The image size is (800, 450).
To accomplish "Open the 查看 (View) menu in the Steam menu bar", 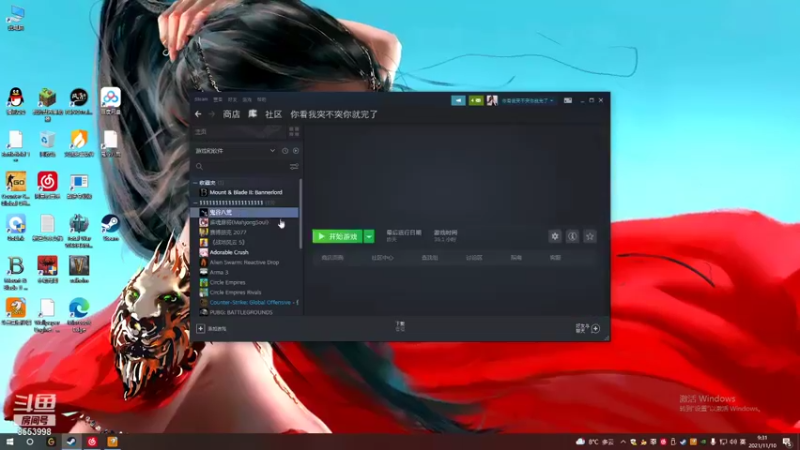I will point(218,99).
